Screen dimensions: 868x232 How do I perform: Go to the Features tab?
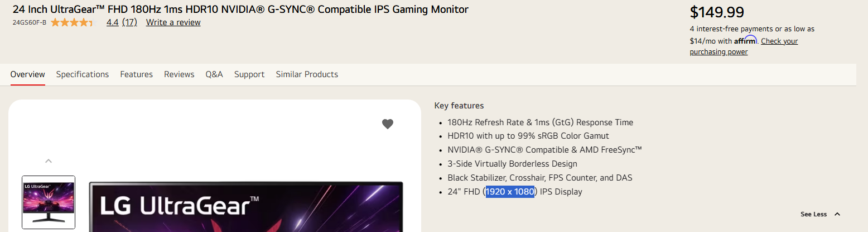point(136,74)
